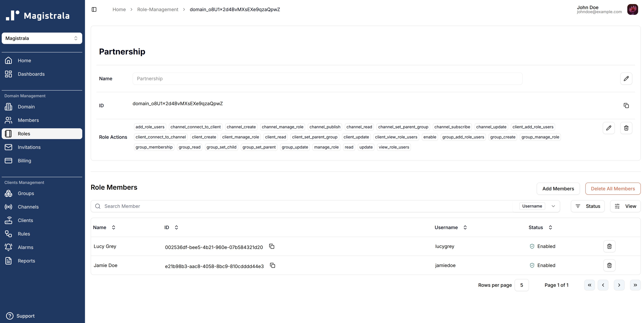
Task: Select the Alarms bell icon
Action: coord(8,247)
